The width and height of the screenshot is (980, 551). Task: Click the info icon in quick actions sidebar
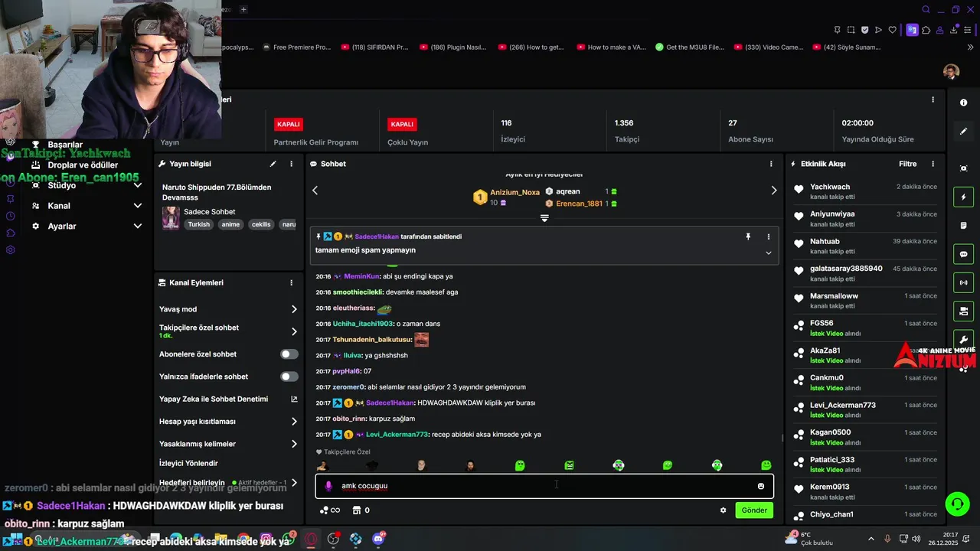(963, 103)
